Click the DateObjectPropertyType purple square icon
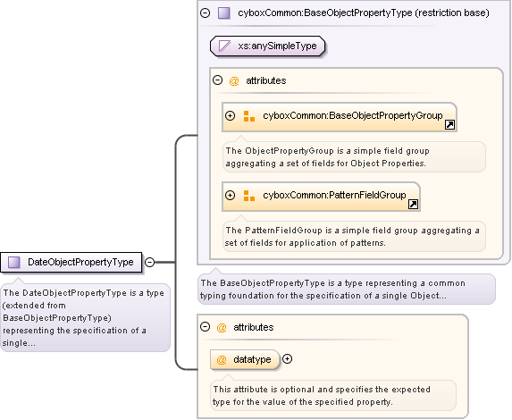 (13, 262)
